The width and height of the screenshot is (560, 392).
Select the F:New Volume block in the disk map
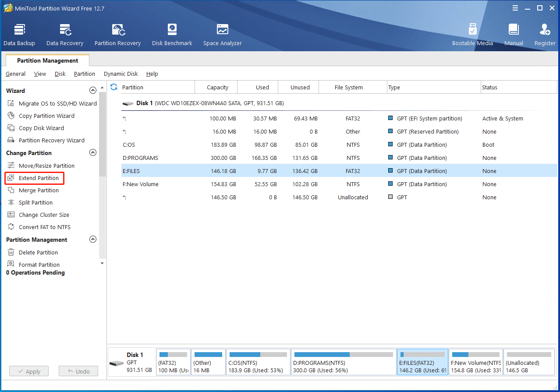[476, 362]
